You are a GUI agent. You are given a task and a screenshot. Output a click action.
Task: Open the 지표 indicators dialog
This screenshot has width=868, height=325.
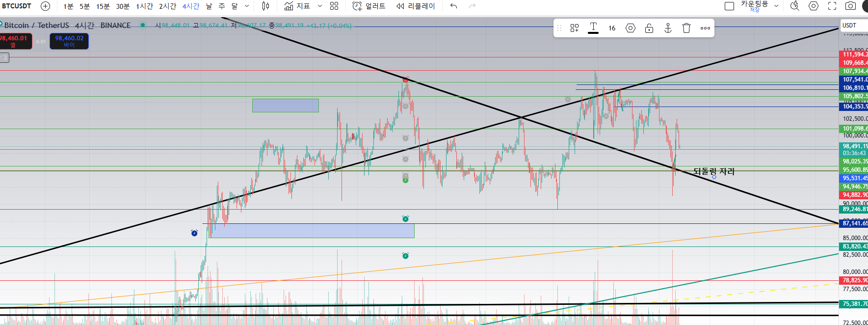pyautogui.click(x=297, y=6)
